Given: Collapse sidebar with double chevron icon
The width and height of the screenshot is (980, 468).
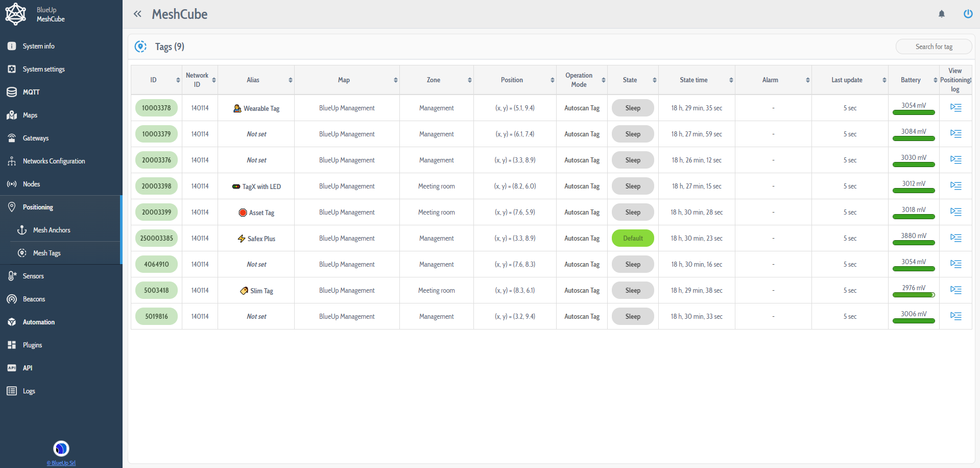Looking at the screenshot, I should [x=137, y=14].
